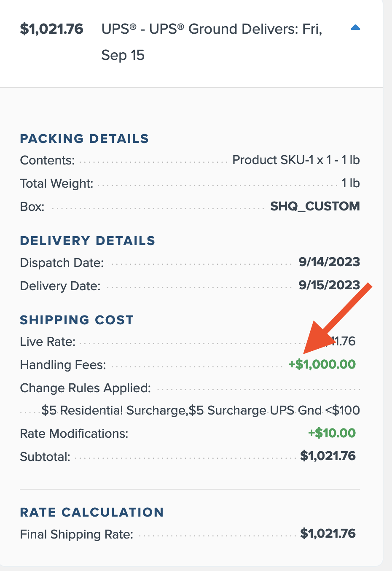Select the Packing Details heading
The height and width of the screenshot is (571, 392).
84,138
